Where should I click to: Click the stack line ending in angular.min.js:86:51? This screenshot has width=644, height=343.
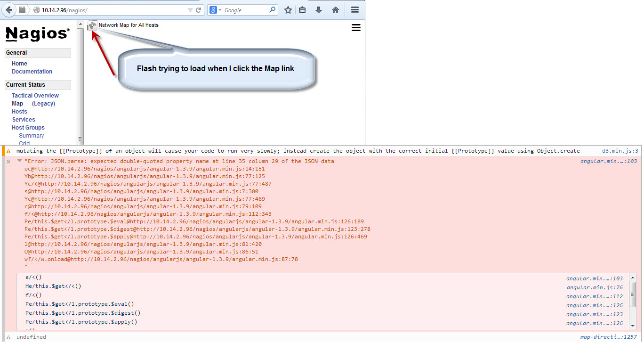tap(141, 252)
